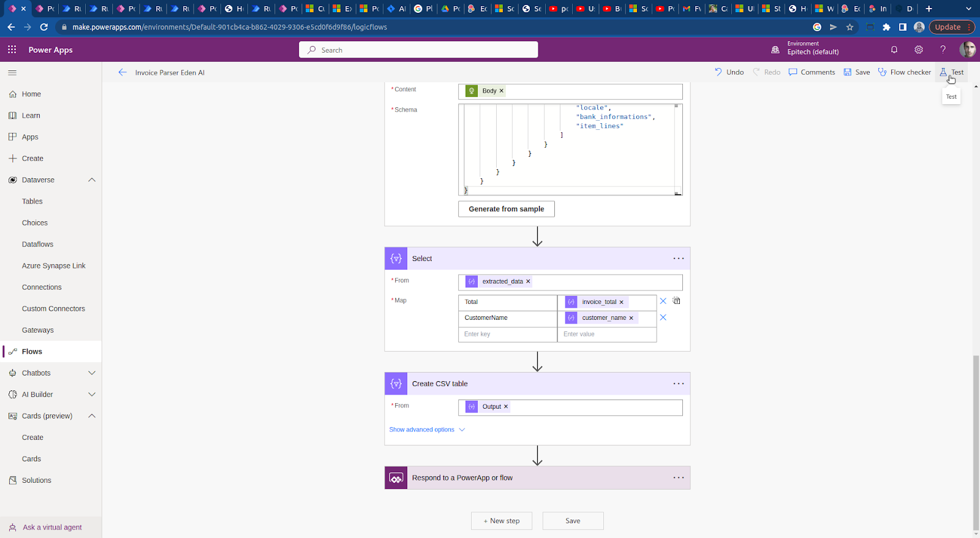Go back using the arrow beside Invoice Parser Eden AI
Screen dimensions: 980x538
(123, 72)
